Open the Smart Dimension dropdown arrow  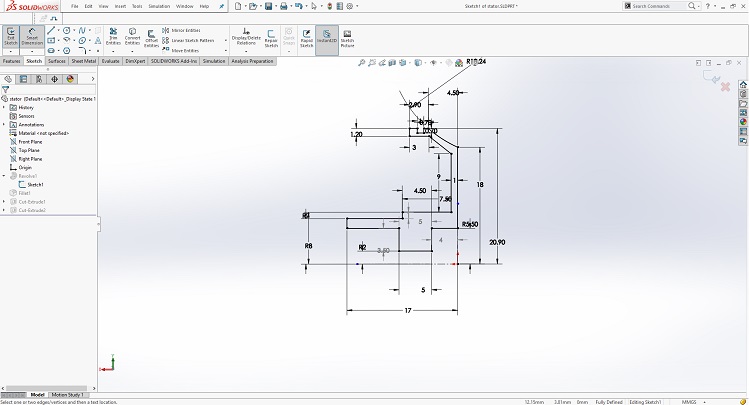tap(32, 51)
